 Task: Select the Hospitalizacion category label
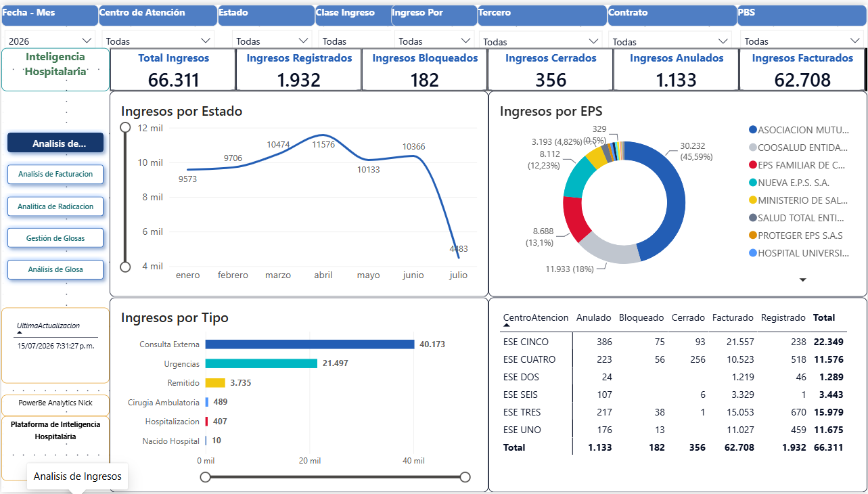click(x=173, y=422)
